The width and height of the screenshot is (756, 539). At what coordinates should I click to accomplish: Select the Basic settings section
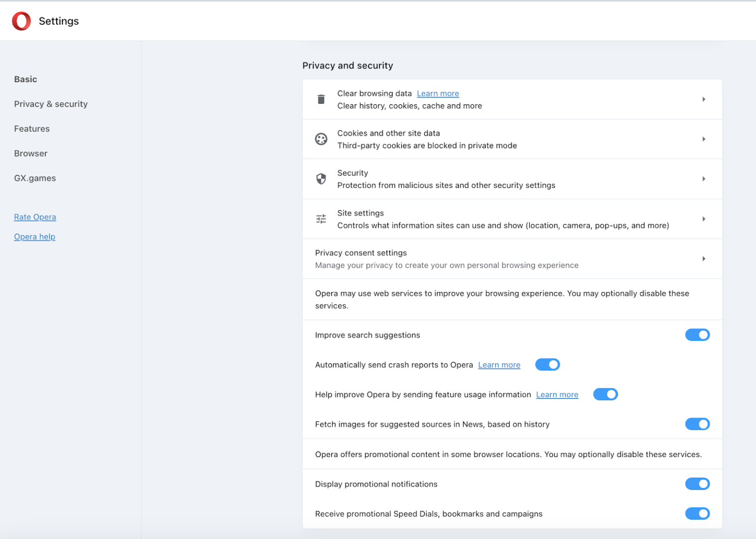tap(26, 79)
